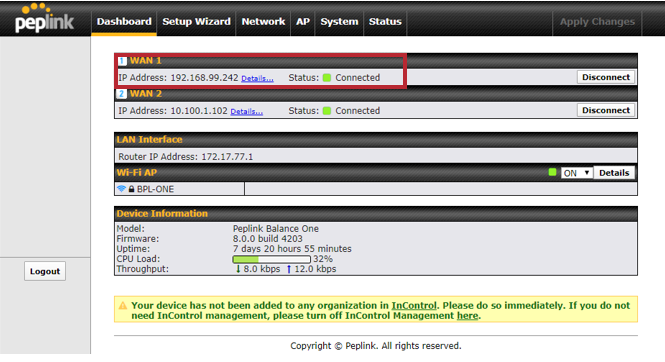Click the WAN 2 number badge icon
Viewport: 665px width, 362px height.
tap(122, 94)
